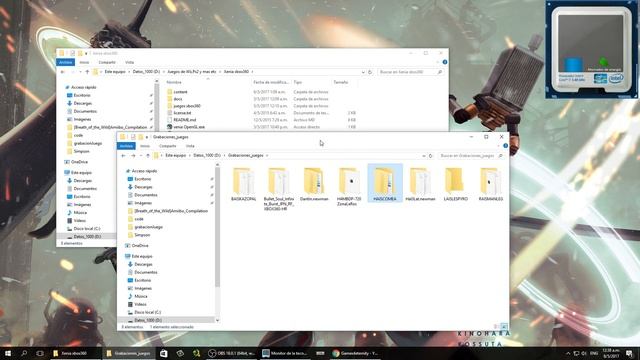
Task: Open Compartir tab in Xenia xbox360 window
Action: (x=107, y=62)
